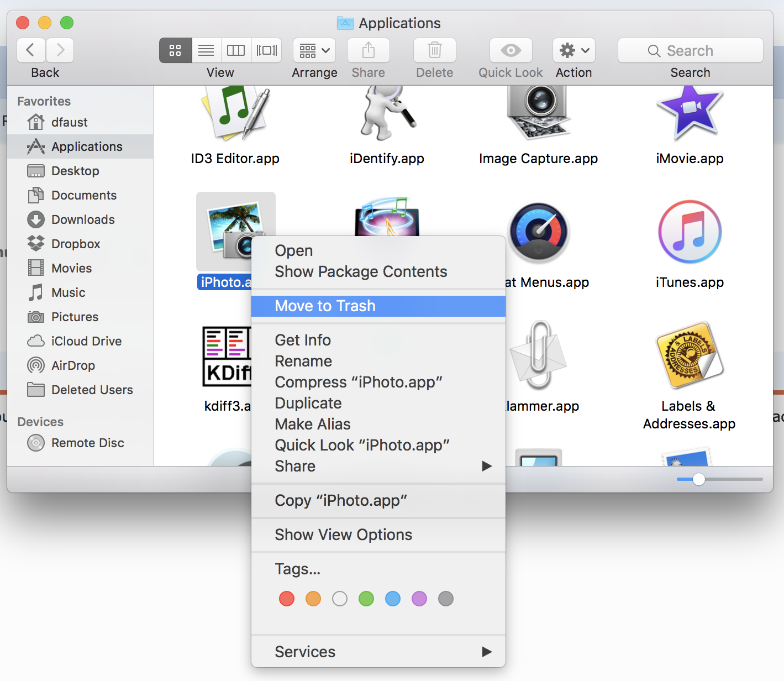Screen dimensions: 784x681
Task: Open Downloads in the sidebar
Action: (81, 219)
